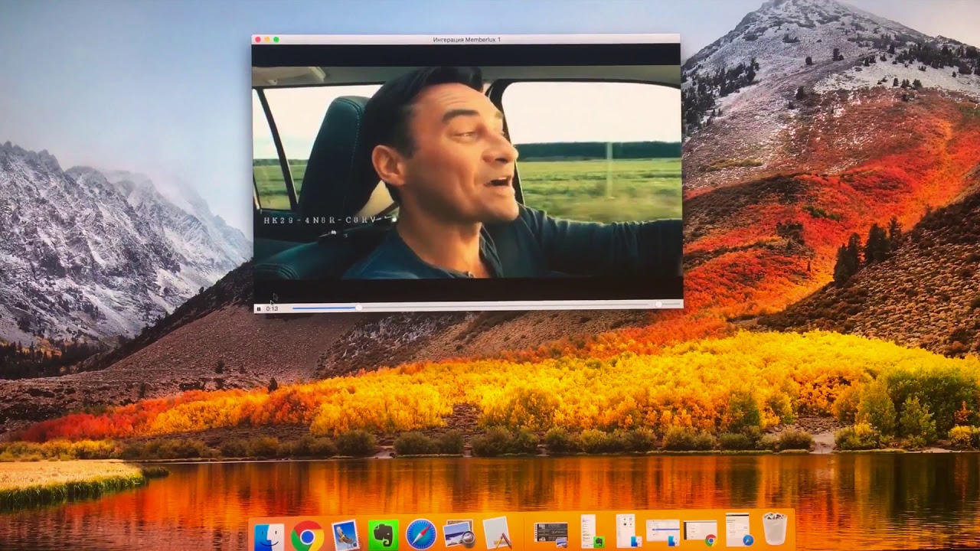Viewport: 980px width, 551px height.
Task: Open Evernote from the Dock
Action: (x=383, y=534)
